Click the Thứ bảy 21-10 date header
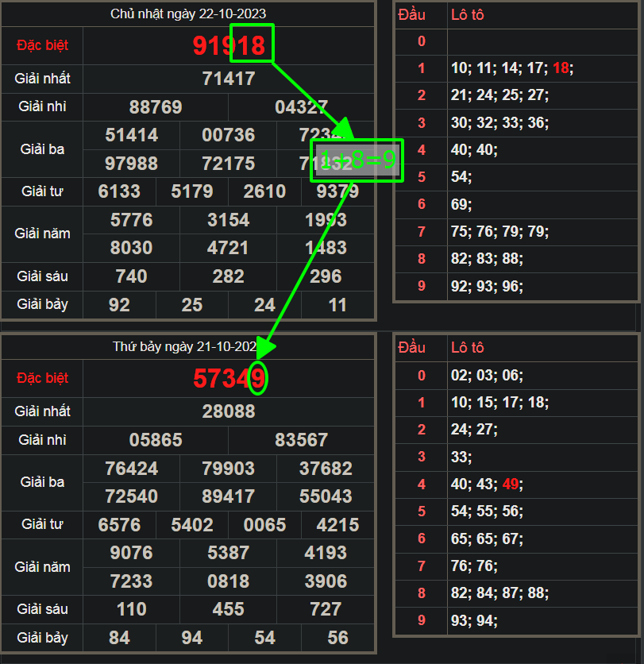 click(188, 347)
